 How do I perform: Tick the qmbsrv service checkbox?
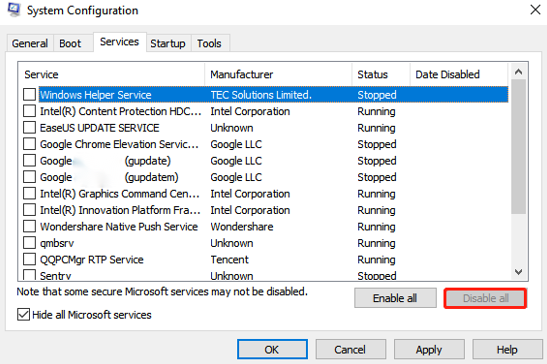(x=29, y=243)
